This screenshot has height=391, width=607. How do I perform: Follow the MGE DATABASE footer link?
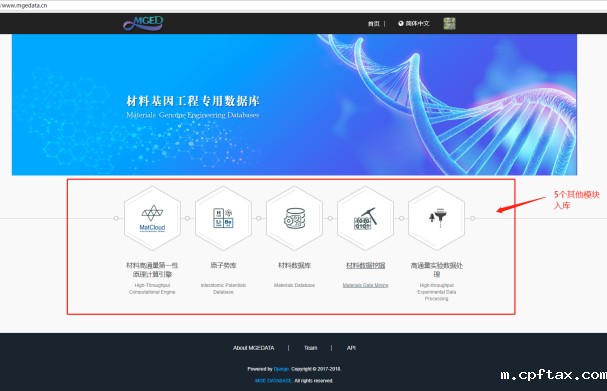pos(273,381)
